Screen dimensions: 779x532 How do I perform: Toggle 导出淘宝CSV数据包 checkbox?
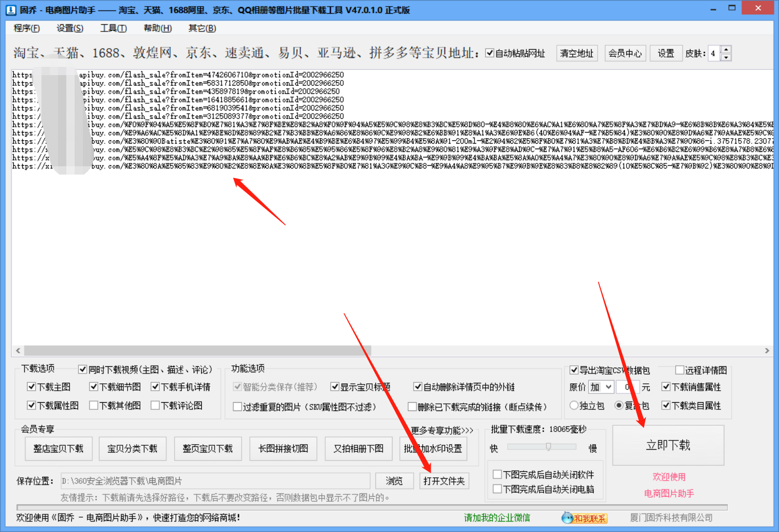tap(574, 370)
